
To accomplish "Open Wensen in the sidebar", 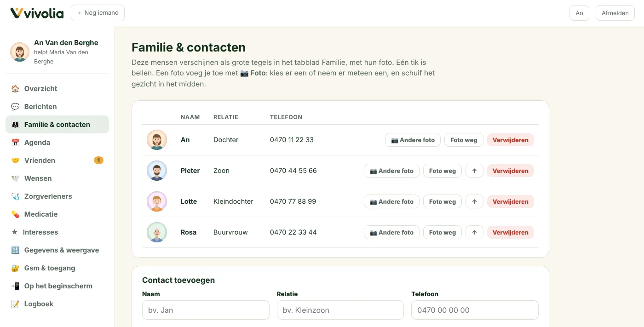I will pos(57,178).
